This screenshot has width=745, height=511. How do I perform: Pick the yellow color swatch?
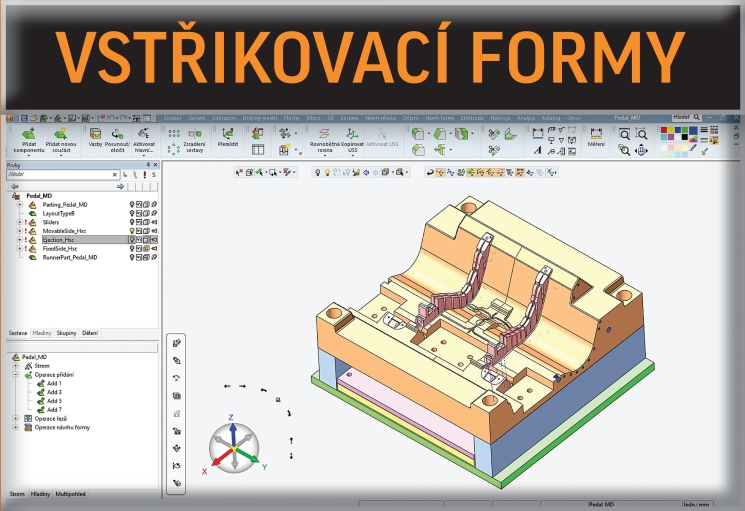pyautogui.click(x=671, y=131)
